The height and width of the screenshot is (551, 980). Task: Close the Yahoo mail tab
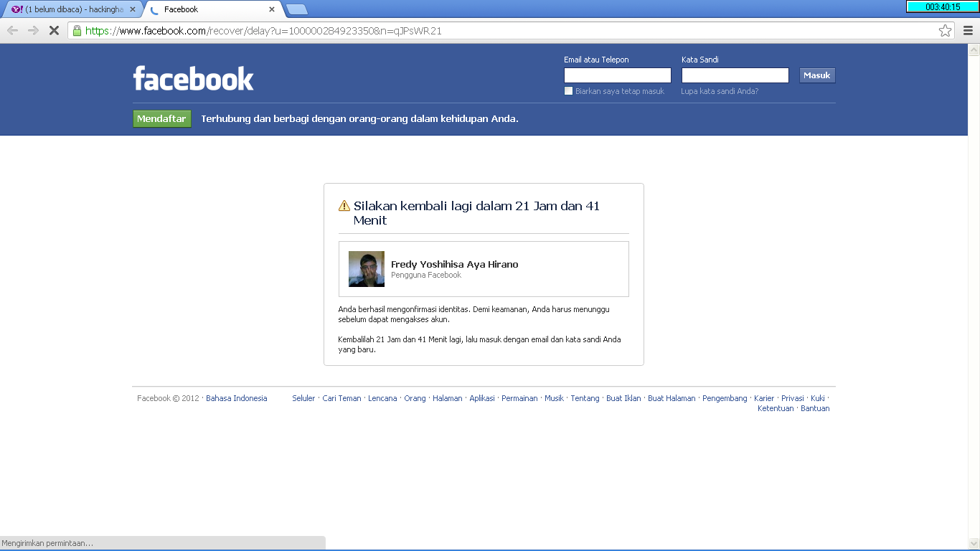(x=132, y=9)
